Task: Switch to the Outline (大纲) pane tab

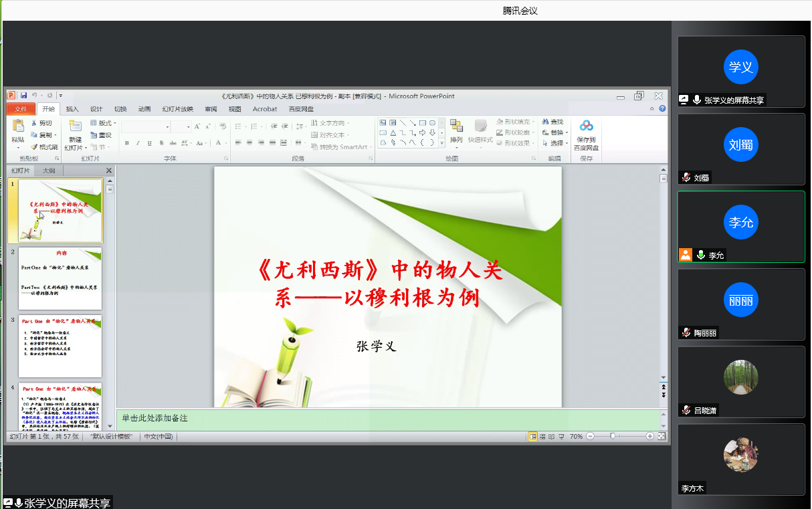Action: coord(49,171)
